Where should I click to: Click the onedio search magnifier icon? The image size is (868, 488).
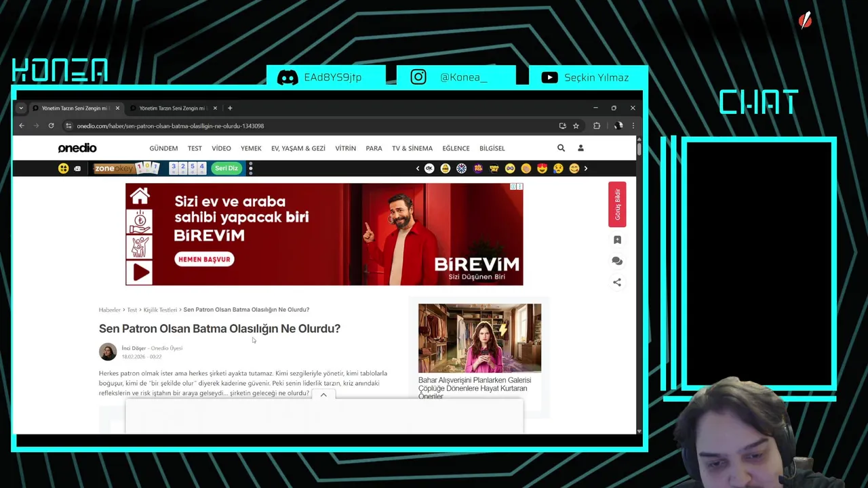(561, 148)
